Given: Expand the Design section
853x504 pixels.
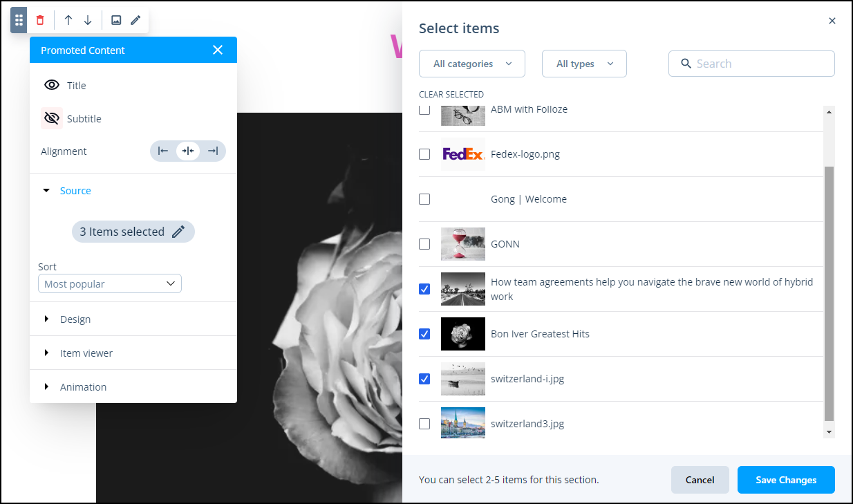Looking at the screenshot, I should coord(75,319).
